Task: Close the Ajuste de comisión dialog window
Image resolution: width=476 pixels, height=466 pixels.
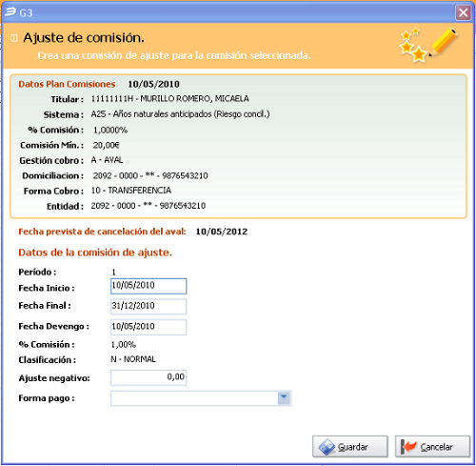Action: click(463, 12)
